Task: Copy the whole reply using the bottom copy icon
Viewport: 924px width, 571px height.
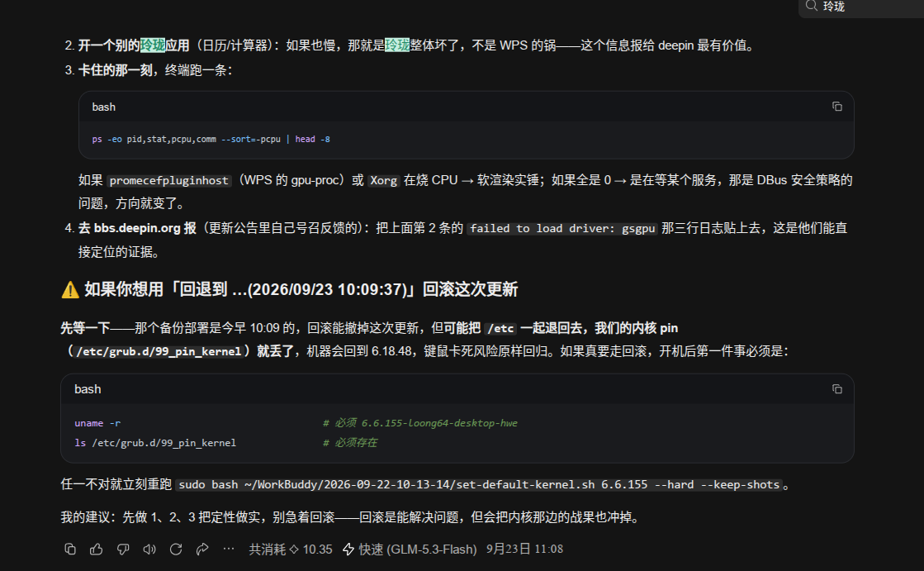Action: tap(70, 550)
